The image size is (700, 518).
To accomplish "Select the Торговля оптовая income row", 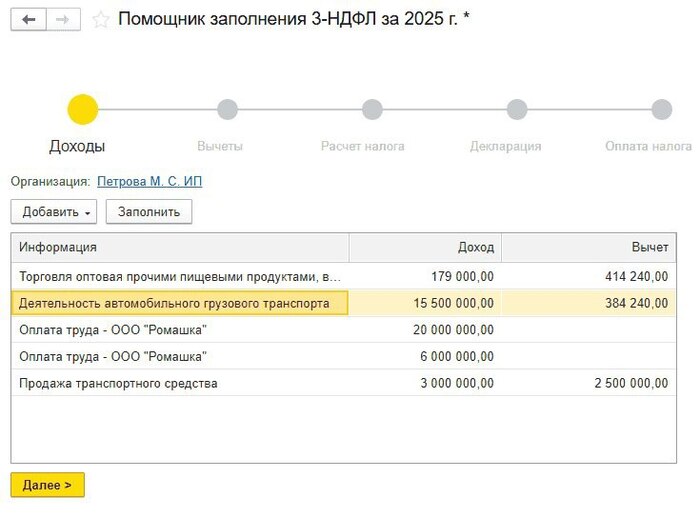I will tap(180, 276).
